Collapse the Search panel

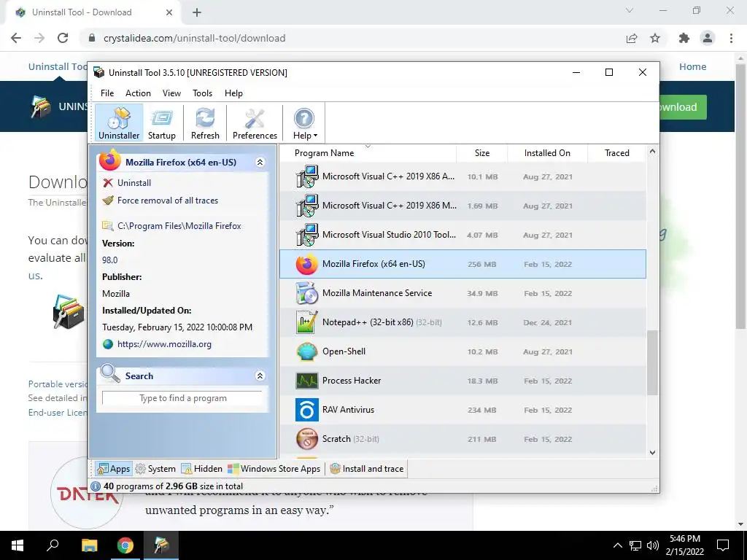(x=260, y=376)
